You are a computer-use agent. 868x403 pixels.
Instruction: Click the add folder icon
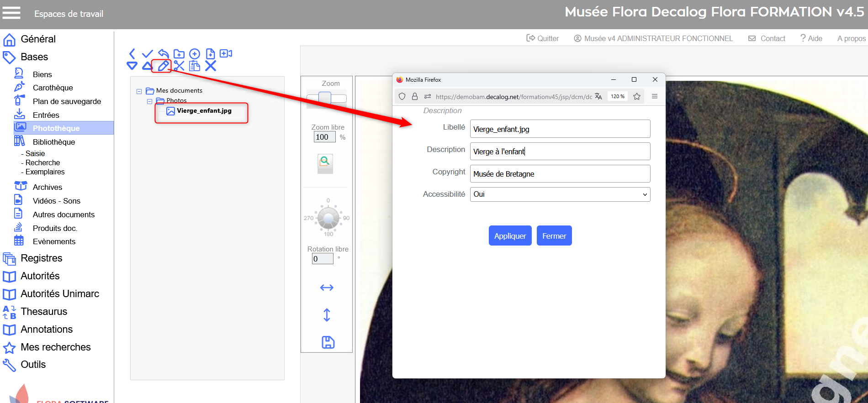pos(179,54)
